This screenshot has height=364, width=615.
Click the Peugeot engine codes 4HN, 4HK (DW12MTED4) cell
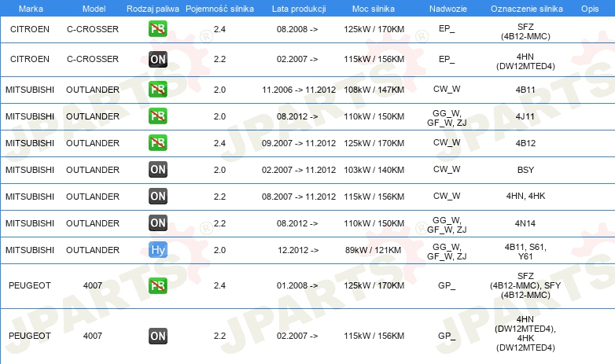point(525,333)
